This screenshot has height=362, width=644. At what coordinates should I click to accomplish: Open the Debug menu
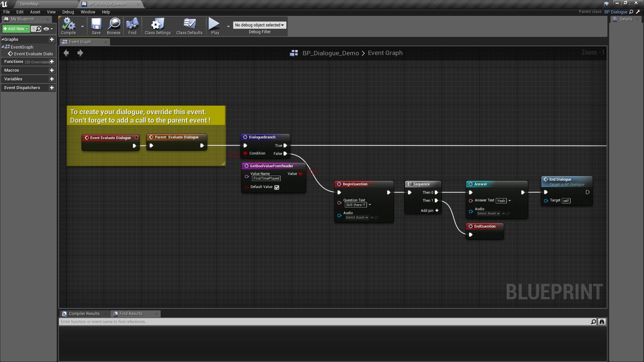[68, 12]
